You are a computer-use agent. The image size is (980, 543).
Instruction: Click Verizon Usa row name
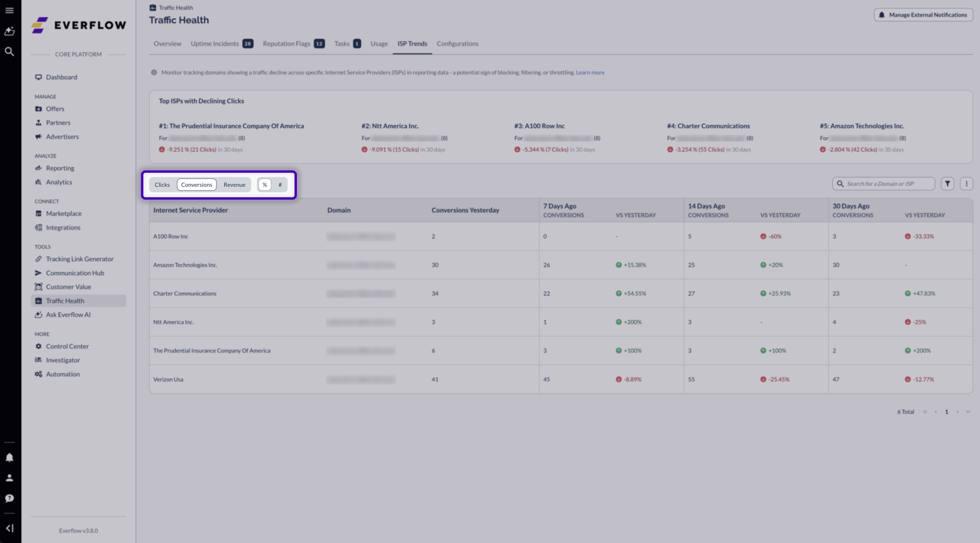168,380
